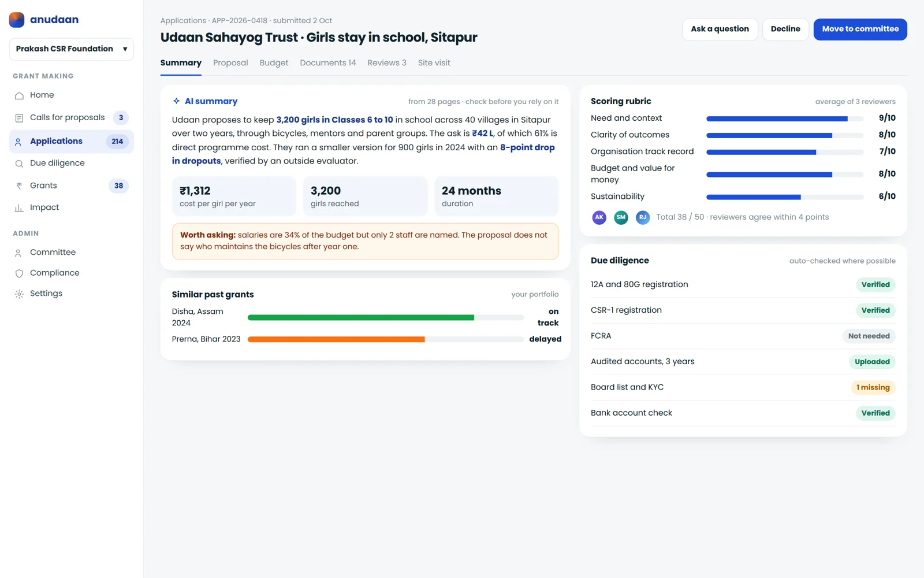The image size is (924, 578).
Task: Switch to the Budget tab
Action: pyautogui.click(x=274, y=63)
